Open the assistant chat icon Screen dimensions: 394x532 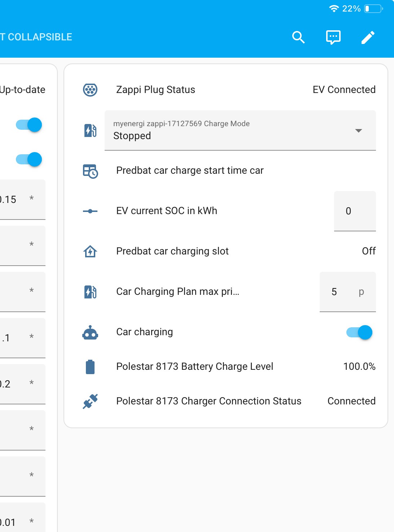[333, 37]
